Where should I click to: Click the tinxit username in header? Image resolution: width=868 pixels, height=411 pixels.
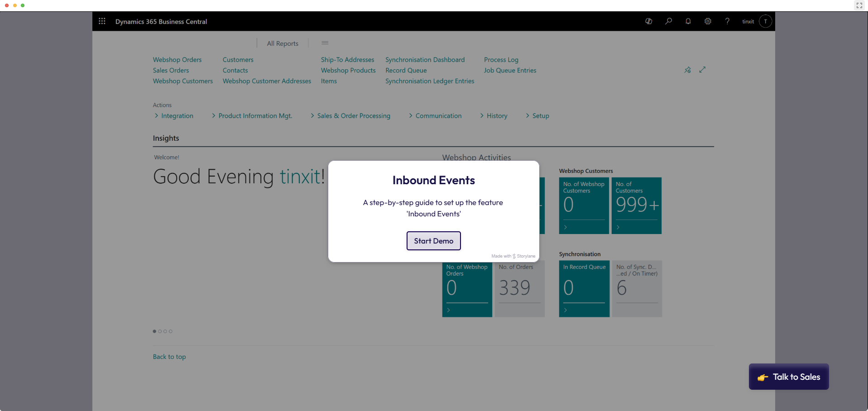click(748, 21)
